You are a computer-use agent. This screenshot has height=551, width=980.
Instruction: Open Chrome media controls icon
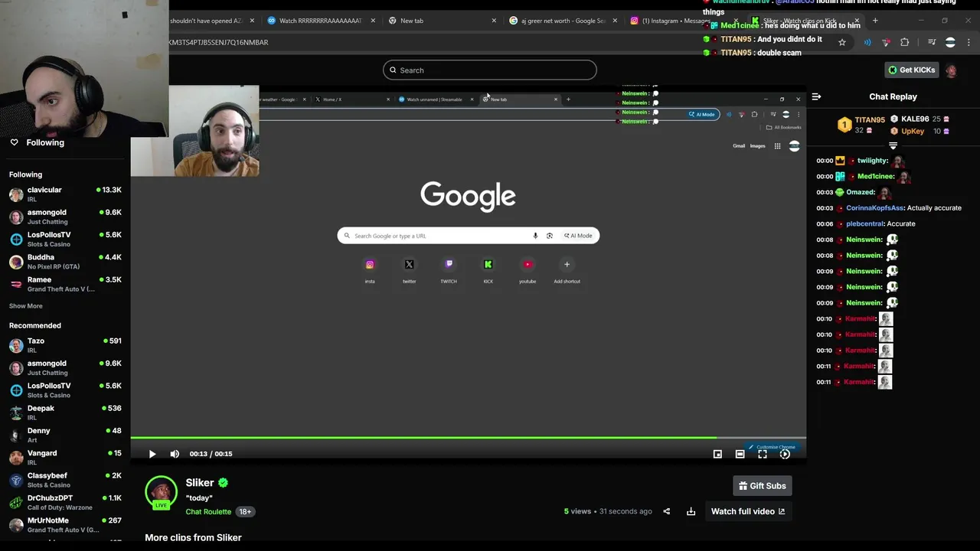point(932,42)
